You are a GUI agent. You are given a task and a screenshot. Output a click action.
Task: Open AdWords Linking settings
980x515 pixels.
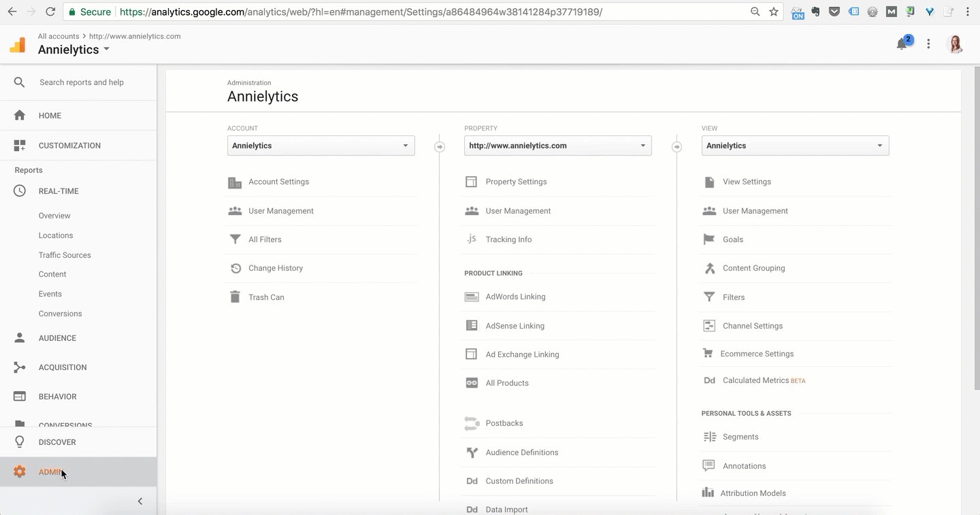coord(515,297)
